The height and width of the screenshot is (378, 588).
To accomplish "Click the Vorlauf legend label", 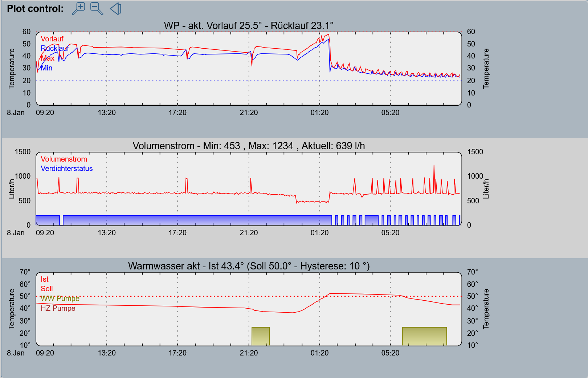I will pyautogui.click(x=52, y=39).
